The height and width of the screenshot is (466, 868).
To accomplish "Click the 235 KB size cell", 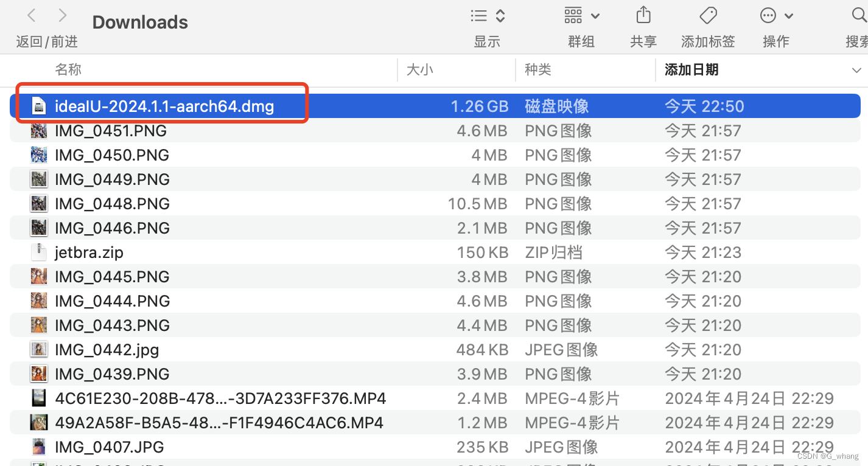I will 483,447.
